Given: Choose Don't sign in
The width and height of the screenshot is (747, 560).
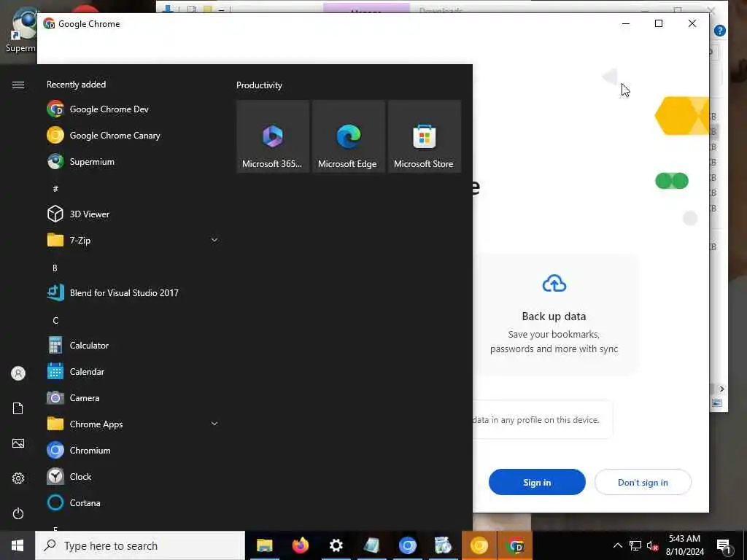Looking at the screenshot, I should click(643, 482).
